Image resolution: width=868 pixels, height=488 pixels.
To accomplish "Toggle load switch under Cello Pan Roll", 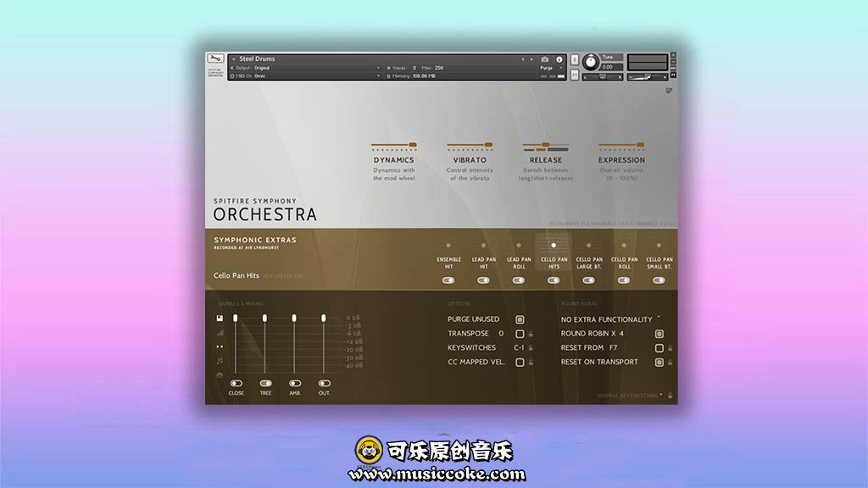I will (x=624, y=280).
